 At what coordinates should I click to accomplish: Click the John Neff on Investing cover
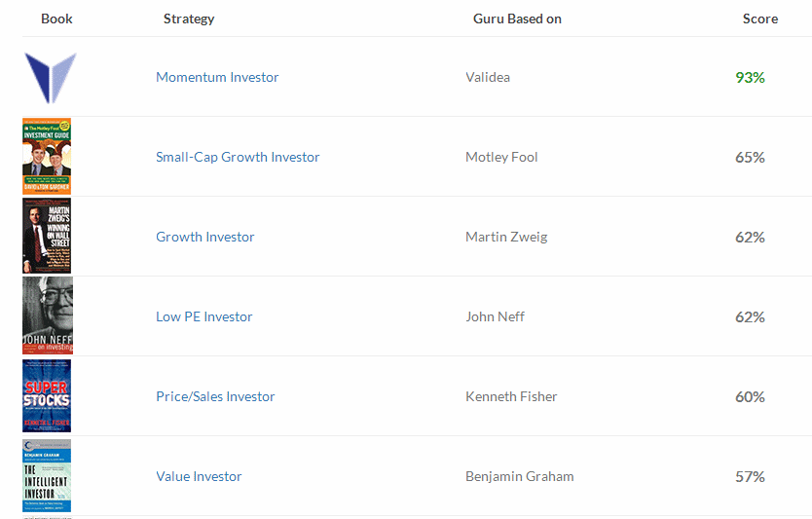click(x=48, y=315)
